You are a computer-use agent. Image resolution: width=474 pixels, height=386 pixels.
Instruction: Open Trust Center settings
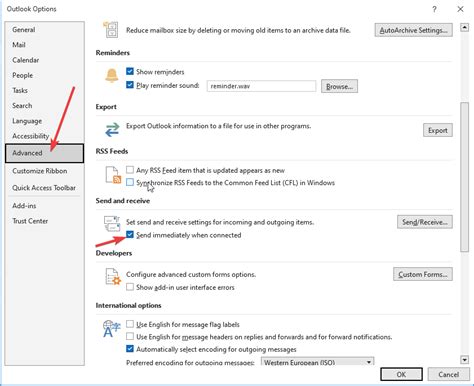click(44, 221)
